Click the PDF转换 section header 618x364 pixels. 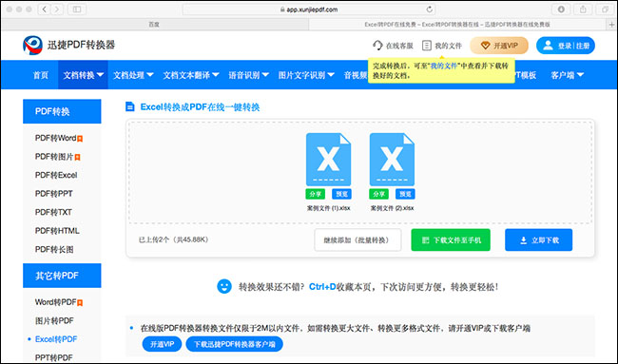(x=62, y=111)
